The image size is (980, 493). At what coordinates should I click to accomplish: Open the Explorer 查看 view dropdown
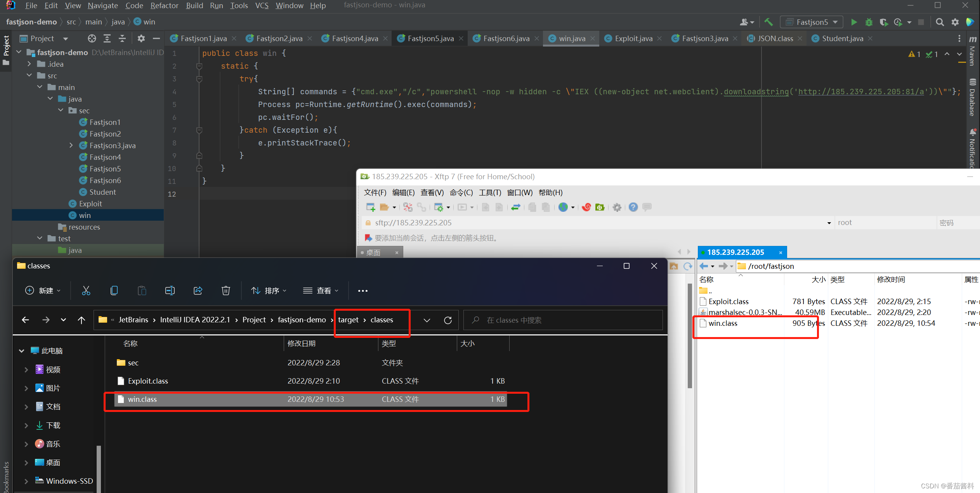click(x=321, y=291)
